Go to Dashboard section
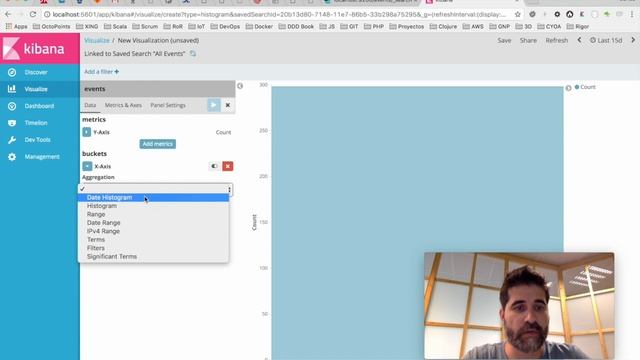The height and width of the screenshot is (360, 640). click(40, 106)
